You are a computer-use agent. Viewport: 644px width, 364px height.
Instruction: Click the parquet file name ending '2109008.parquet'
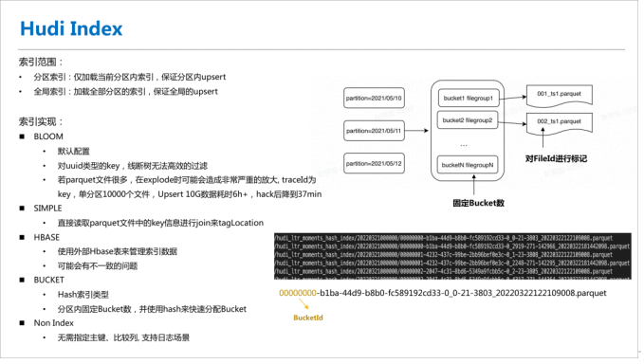443,293
